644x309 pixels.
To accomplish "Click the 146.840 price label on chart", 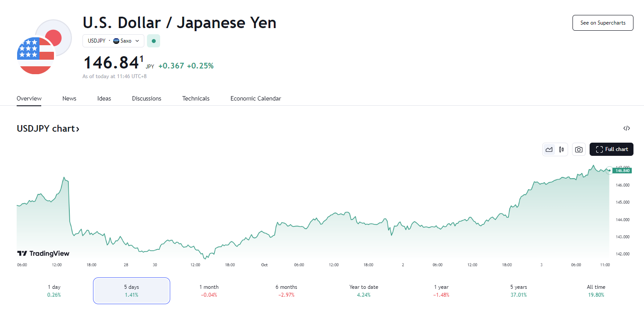I will [622, 170].
